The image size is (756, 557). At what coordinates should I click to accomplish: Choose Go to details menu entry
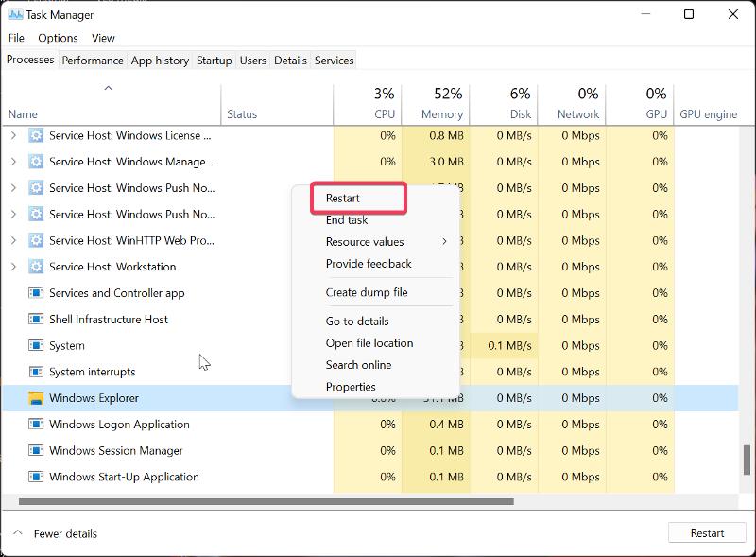click(357, 321)
